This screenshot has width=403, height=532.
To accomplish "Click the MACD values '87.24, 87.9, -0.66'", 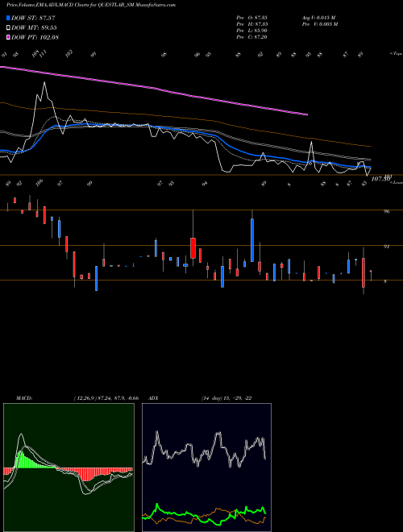I will pos(118,398).
